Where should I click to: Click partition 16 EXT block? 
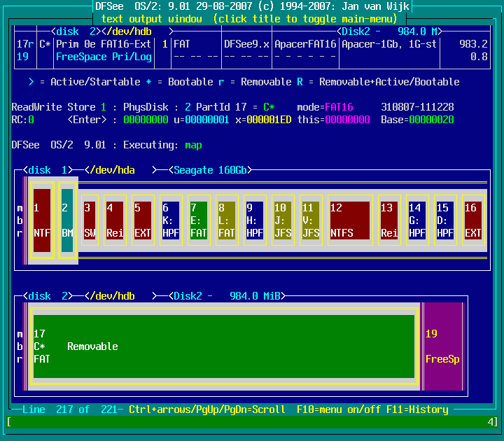point(472,220)
